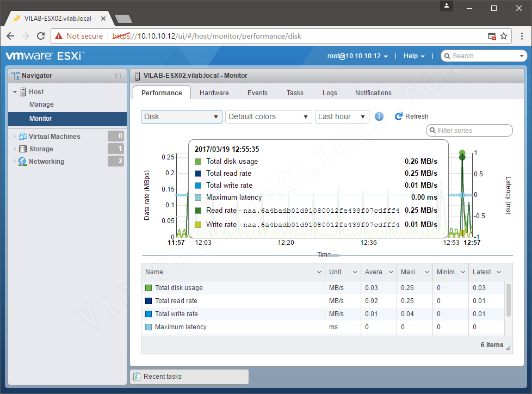Click the host icon beside VILAB-ESX02 title
Viewport: 532px width, 394px height.
pos(137,76)
